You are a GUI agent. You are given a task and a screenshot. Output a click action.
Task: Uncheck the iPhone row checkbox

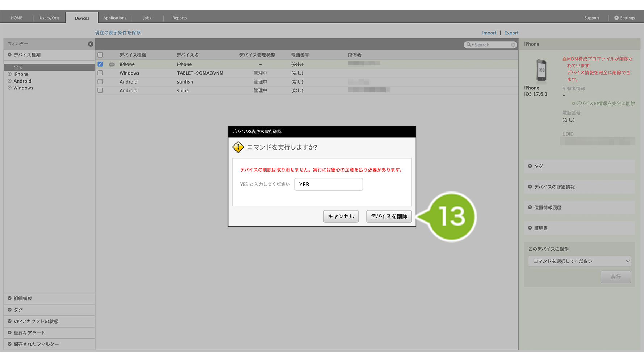coord(100,64)
